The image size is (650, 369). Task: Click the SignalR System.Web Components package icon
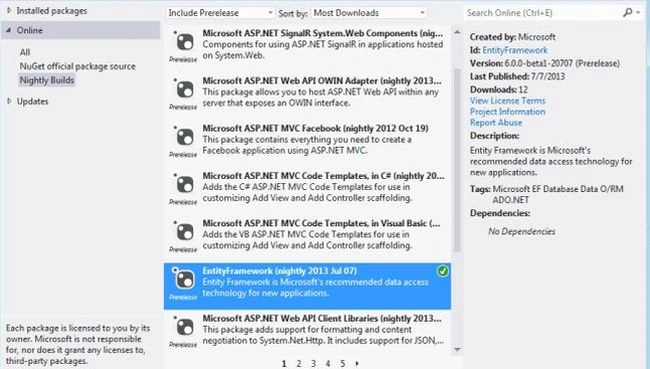[x=184, y=42]
